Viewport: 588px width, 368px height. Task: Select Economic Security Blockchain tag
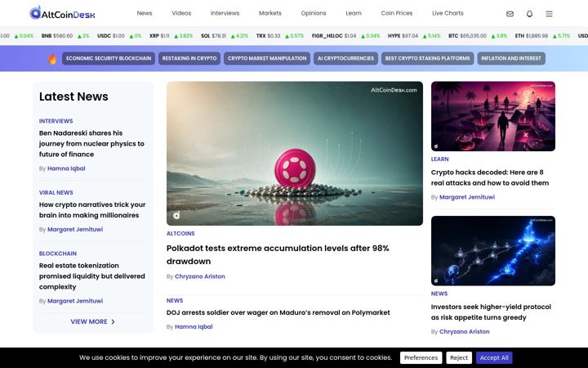tap(109, 59)
